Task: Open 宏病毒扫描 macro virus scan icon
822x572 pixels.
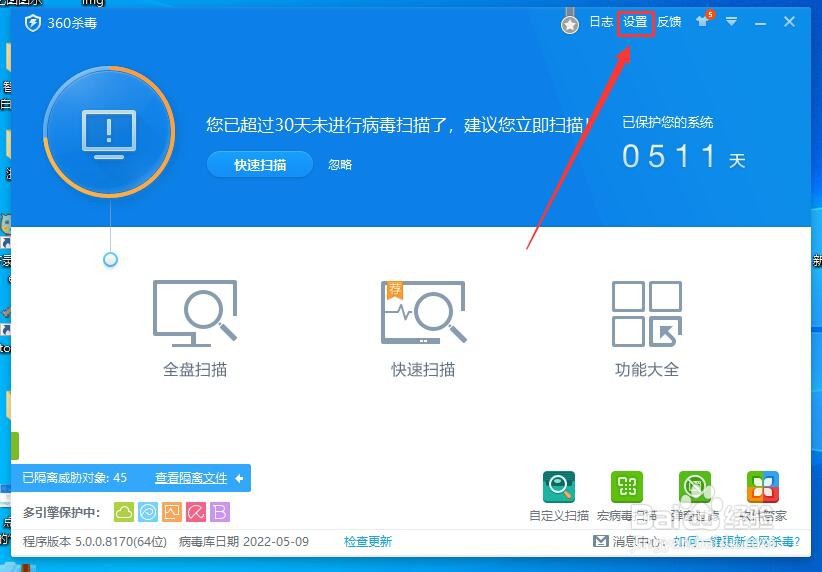Action: point(627,487)
